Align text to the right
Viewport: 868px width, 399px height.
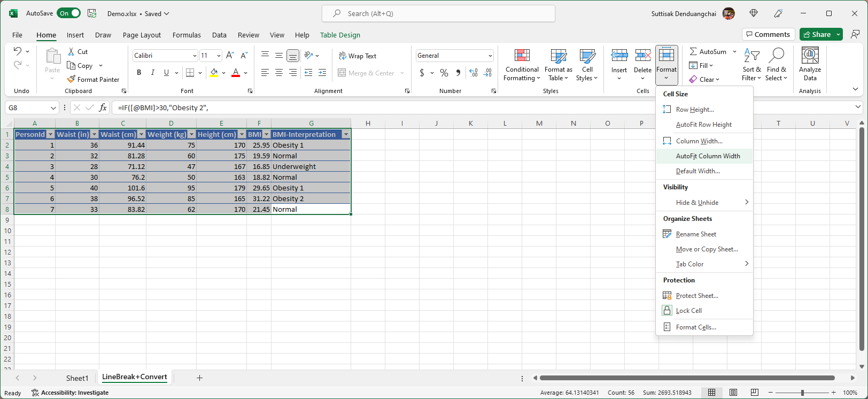[293, 73]
